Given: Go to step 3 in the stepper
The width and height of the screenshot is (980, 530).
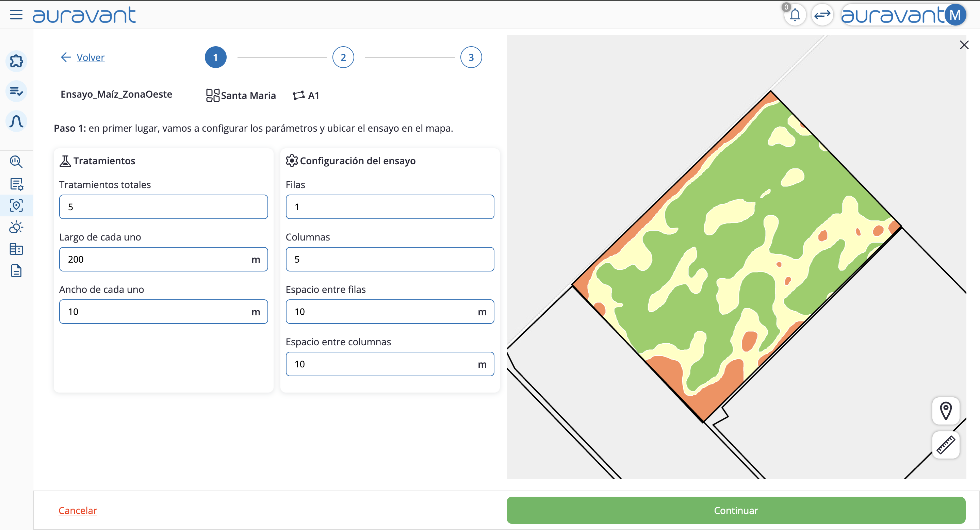Looking at the screenshot, I should click(471, 57).
